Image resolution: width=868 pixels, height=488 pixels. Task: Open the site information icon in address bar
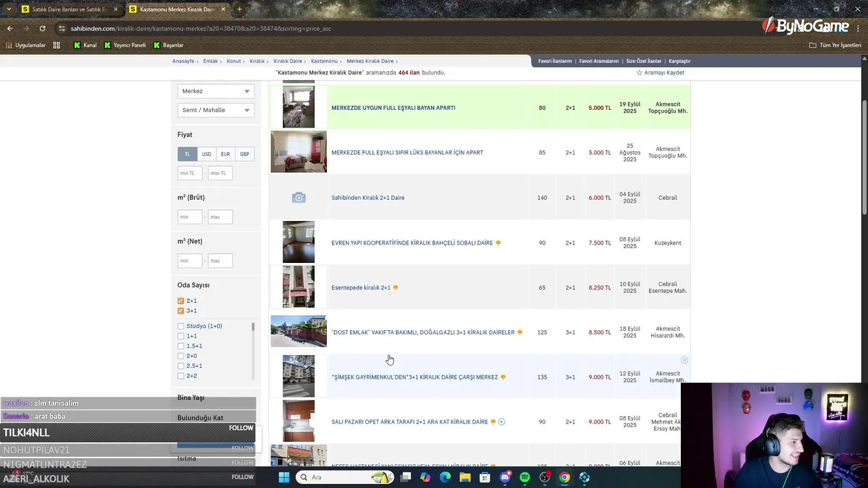click(62, 28)
